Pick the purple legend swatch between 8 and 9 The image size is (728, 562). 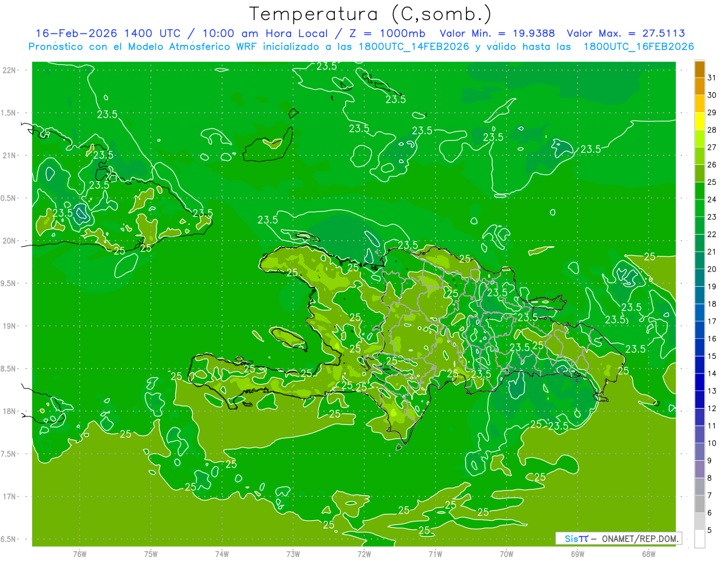click(x=699, y=469)
